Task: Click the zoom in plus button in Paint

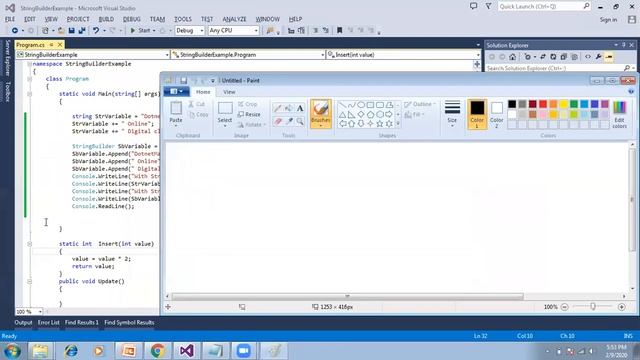Action: (622, 307)
